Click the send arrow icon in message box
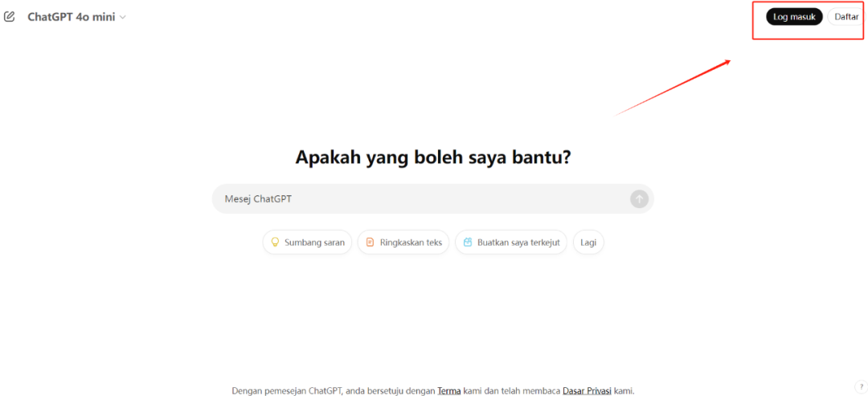 639,199
